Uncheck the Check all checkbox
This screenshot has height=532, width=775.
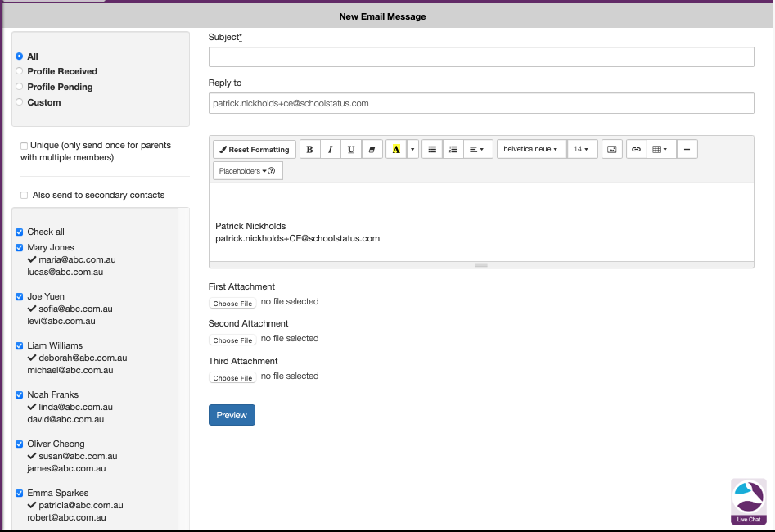(x=20, y=232)
